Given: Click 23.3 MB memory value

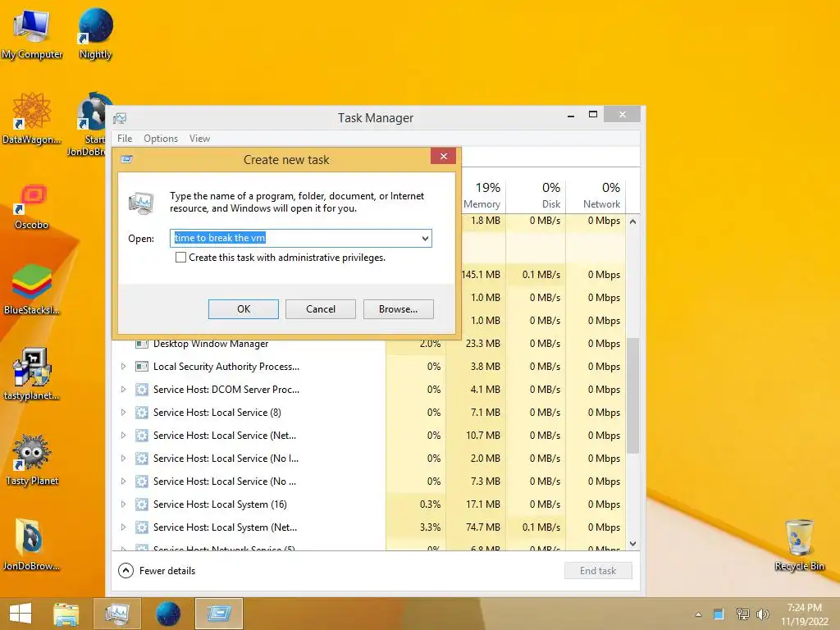Looking at the screenshot, I should point(482,344).
